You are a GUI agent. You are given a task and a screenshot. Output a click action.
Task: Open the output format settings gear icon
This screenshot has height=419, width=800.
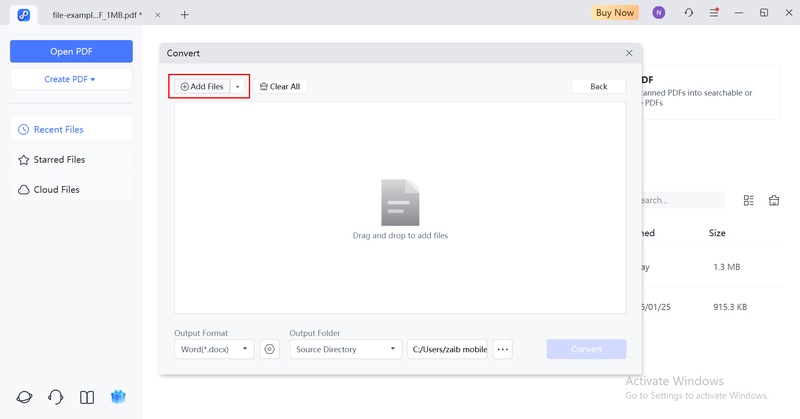pos(269,349)
